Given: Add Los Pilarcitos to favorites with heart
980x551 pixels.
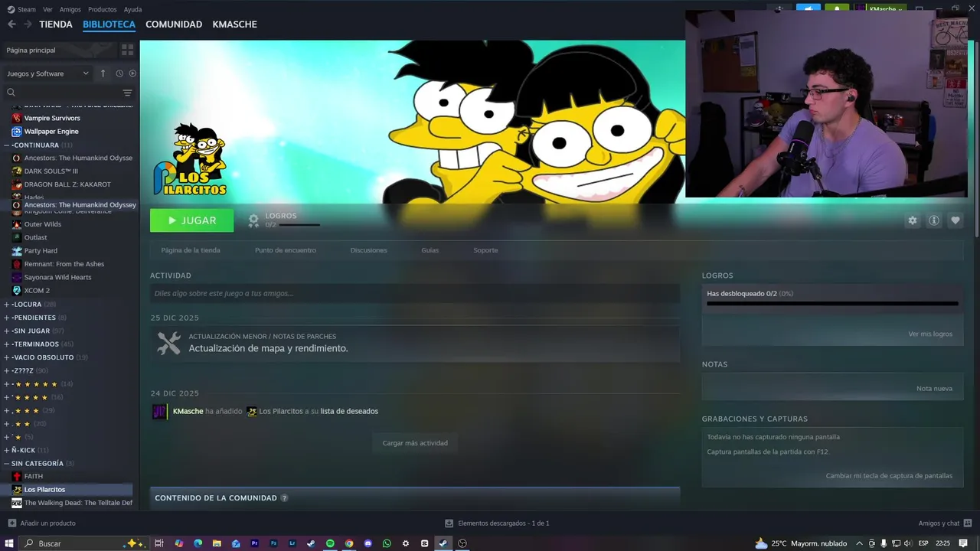Looking at the screenshot, I should [x=955, y=220].
